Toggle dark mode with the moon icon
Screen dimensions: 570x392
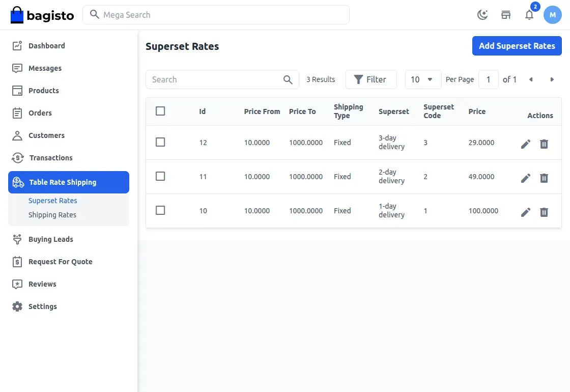coord(482,14)
